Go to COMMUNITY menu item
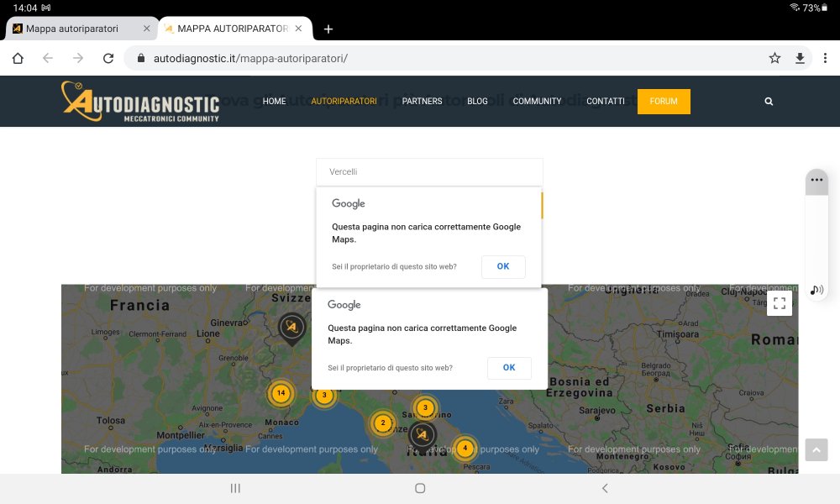Viewport: 840px width, 504px height. pos(537,101)
